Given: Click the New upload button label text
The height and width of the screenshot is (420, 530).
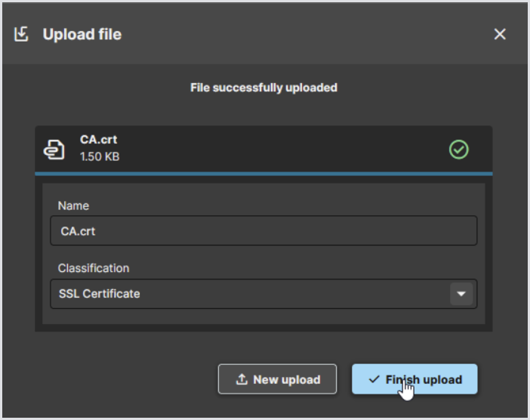Looking at the screenshot, I should (x=286, y=380).
